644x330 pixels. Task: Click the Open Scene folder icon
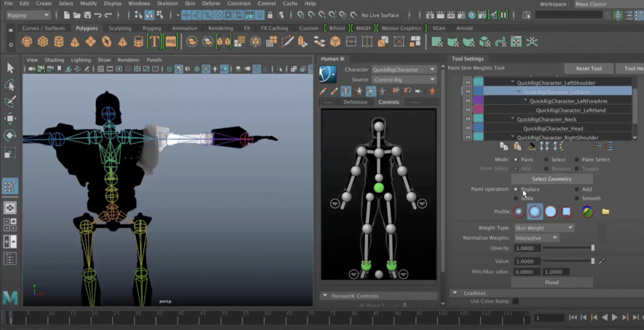77,15
